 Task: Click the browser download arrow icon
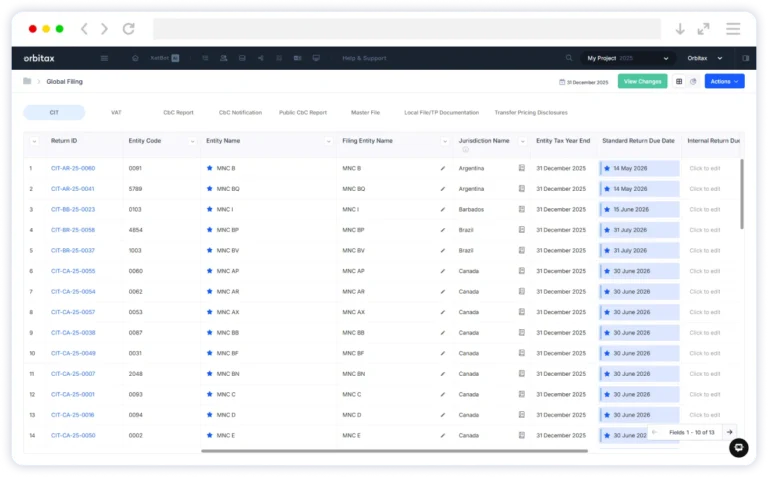680,29
